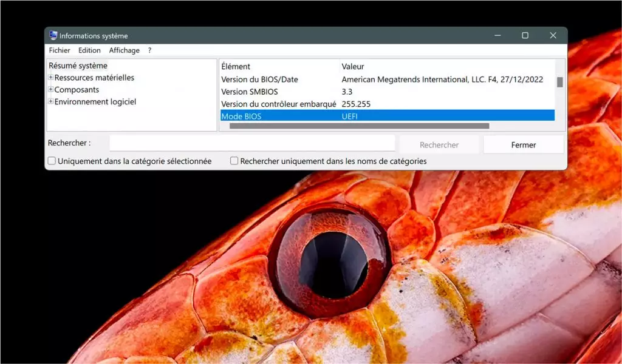Select the Version SMBIOS row
This screenshot has width=622, height=364.
tap(388, 92)
